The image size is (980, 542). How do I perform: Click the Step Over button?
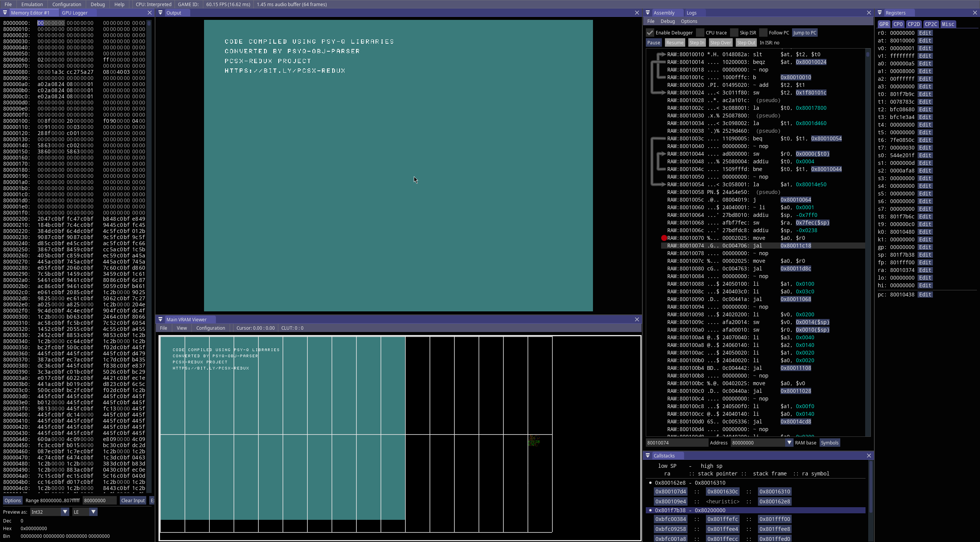(720, 43)
